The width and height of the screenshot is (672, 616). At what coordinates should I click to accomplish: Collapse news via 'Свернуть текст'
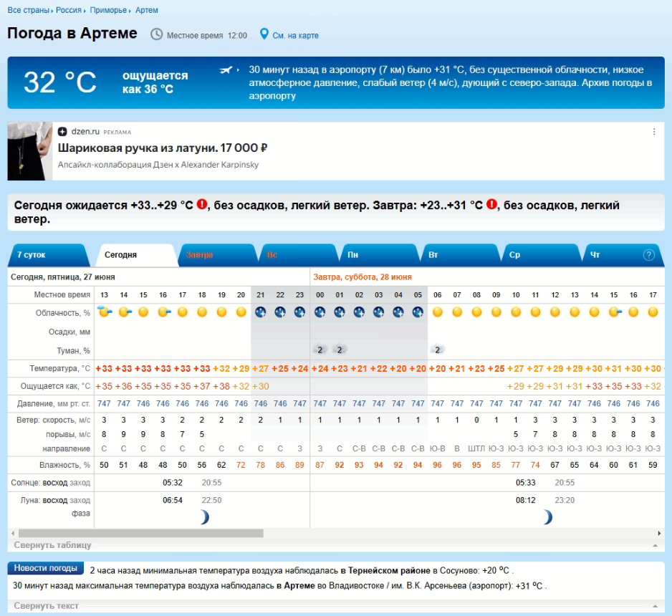[x=46, y=606]
